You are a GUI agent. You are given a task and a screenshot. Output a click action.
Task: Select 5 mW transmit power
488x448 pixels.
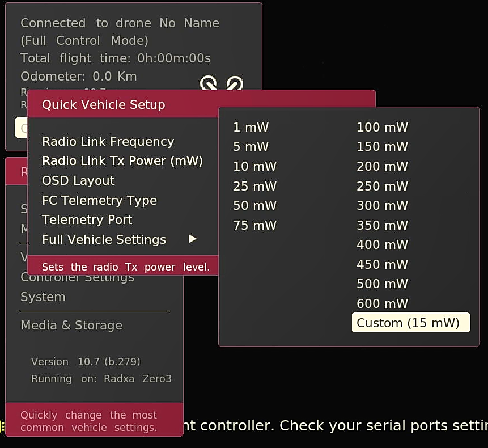(250, 146)
